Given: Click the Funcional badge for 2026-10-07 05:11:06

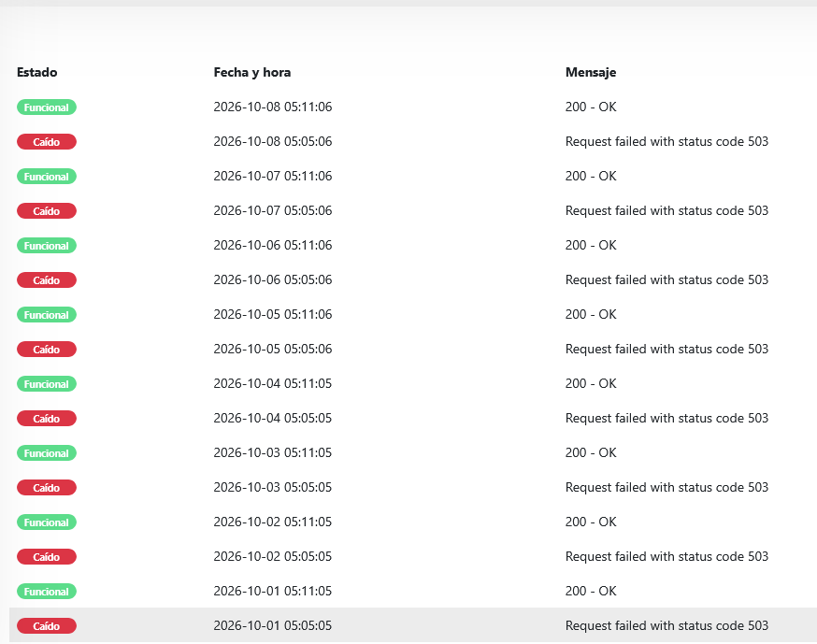Looking at the screenshot, I should [x=47, y=177].
